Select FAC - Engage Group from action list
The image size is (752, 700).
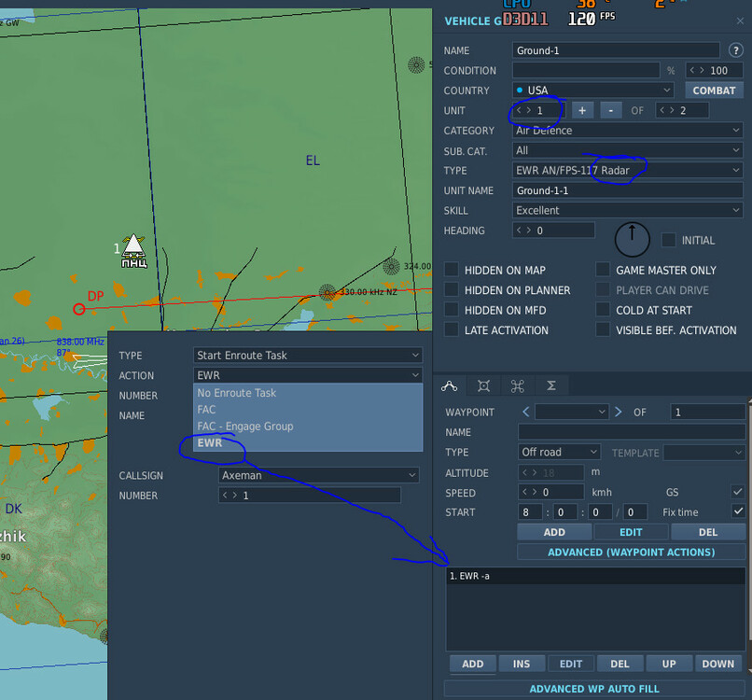pyautogui.click(x=245, y=427)
